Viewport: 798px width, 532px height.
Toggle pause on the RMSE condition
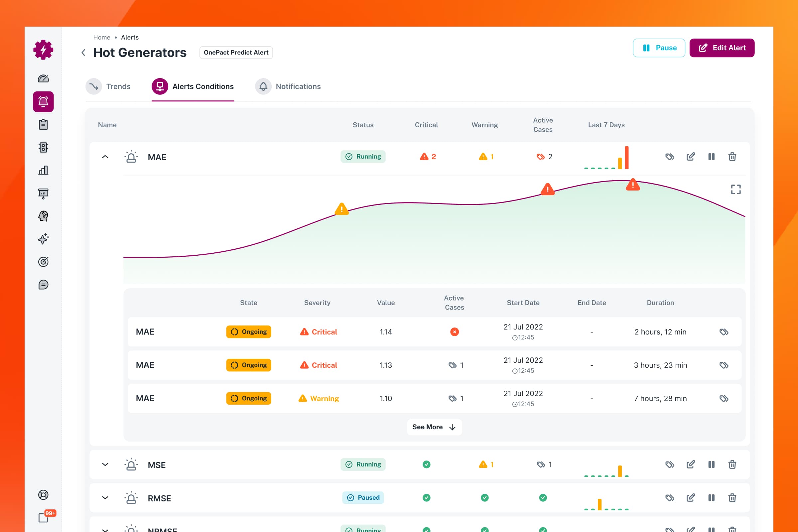(712, 498)
